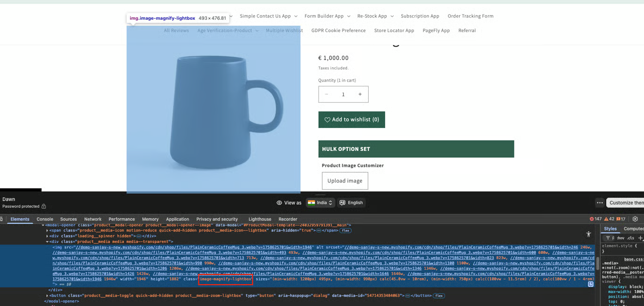The image size is (644, 306).
Task: Switch to the Memory tab
Action: (150, 219)
